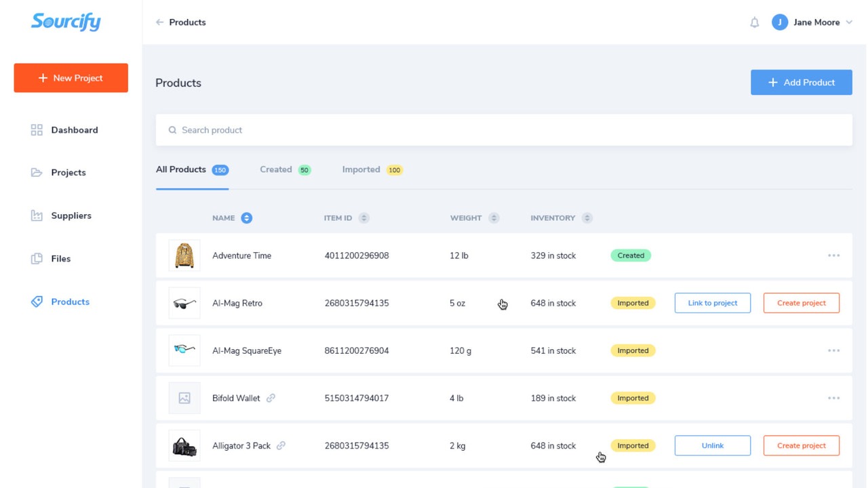868x488 pixels.
Task: Click the link icon next to Bifold Wallet
Action: point(271,398)
